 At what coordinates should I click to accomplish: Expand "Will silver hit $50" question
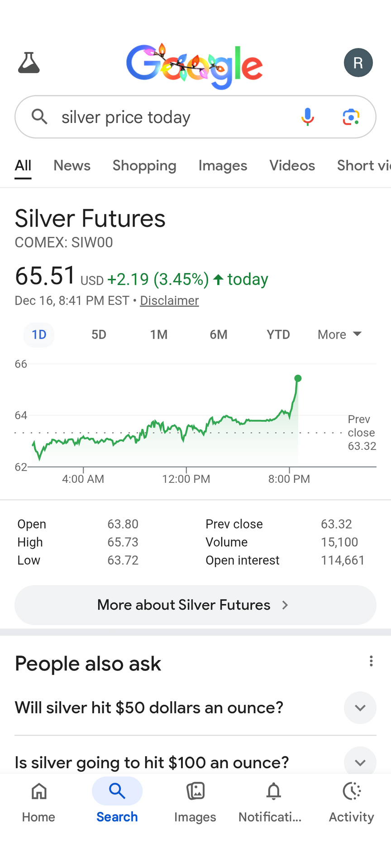(360, 708)
